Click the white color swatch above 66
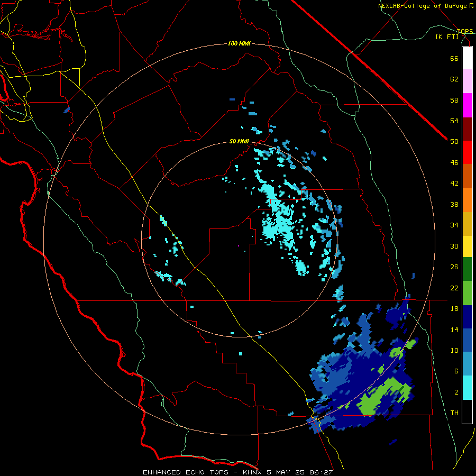This screenshot has width=476, height=476. coord(467,58)
